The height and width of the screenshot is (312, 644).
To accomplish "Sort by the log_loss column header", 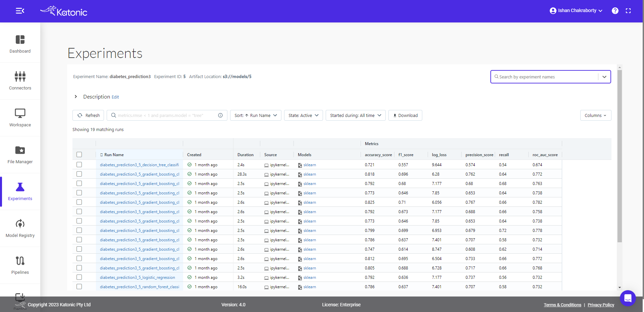I will point(439,155).
